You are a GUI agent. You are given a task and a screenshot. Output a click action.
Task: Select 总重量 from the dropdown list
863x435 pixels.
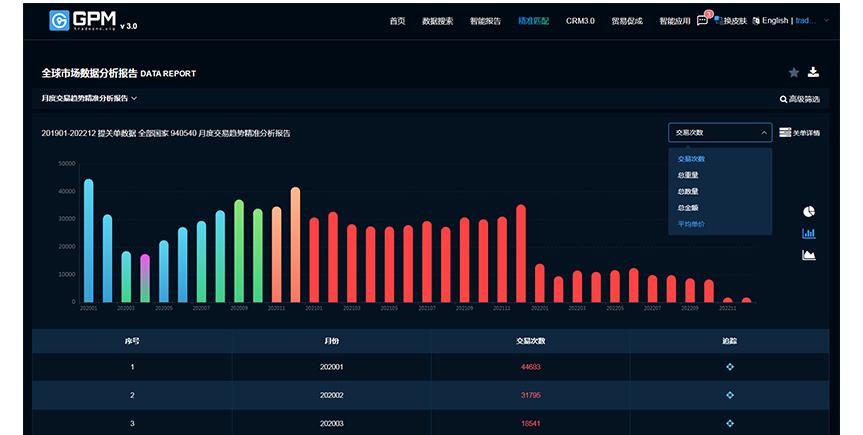pos(687,175)
